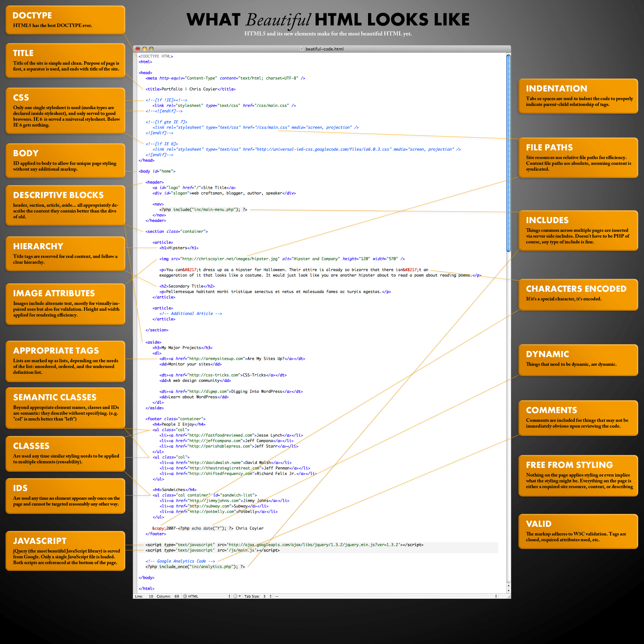Click the dropdown arrow beside the gear icon

pyautogui.click(x=240, y=596)
